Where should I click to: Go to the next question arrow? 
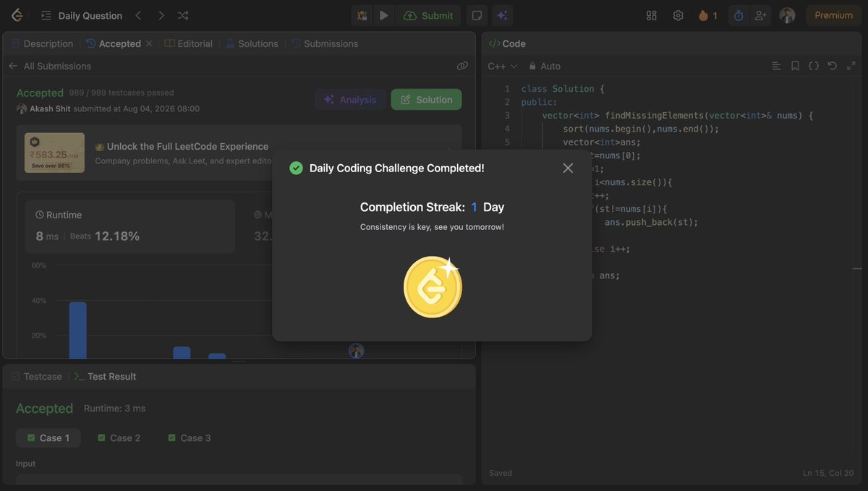pos(161,15)
